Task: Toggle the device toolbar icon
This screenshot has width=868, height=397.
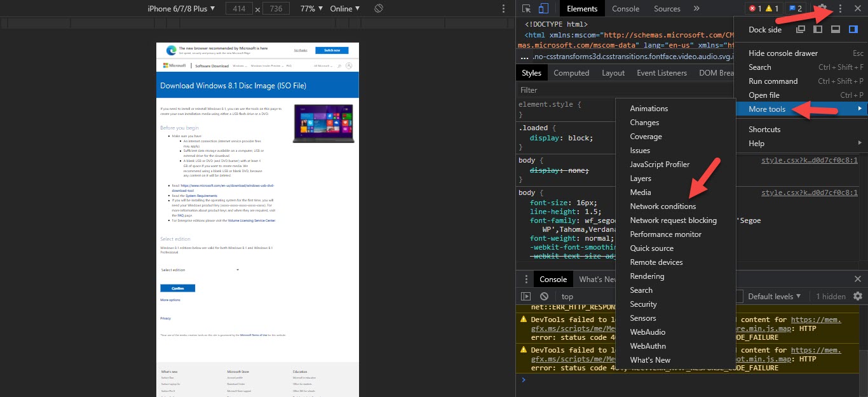Action: [x=543, y=9]
